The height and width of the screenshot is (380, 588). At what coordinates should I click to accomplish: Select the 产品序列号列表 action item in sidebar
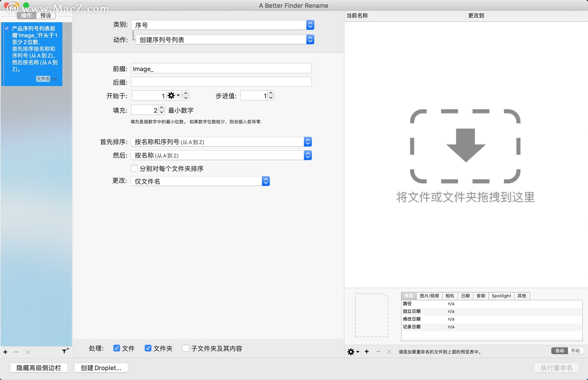click(x=32, y=54)
